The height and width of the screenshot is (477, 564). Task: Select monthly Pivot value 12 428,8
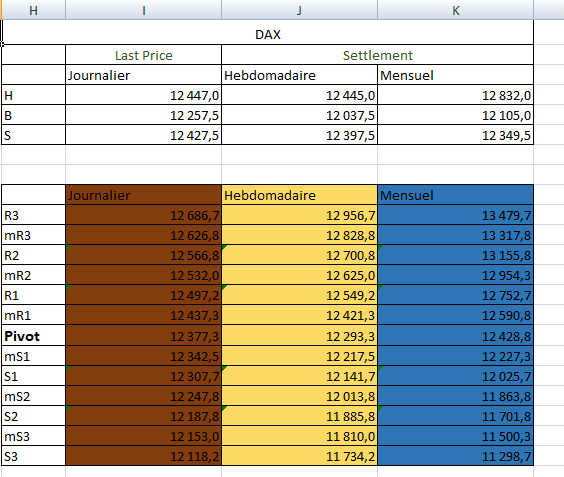(x=455, y=336)
